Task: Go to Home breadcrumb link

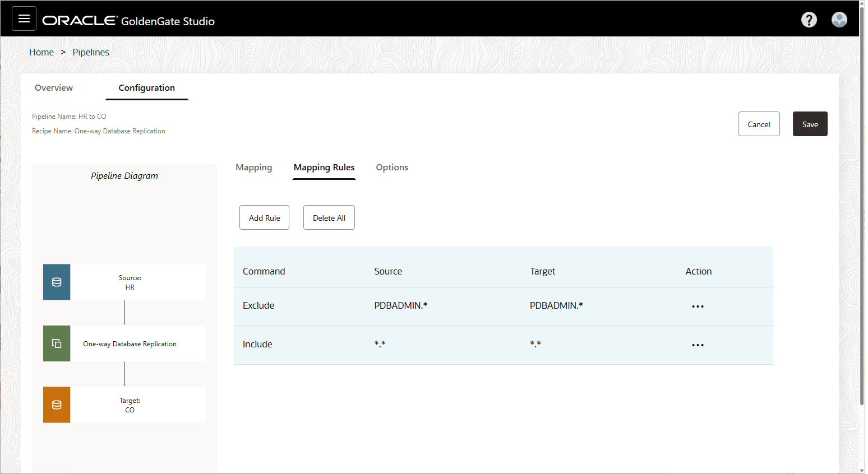Action: pos(41,52)
